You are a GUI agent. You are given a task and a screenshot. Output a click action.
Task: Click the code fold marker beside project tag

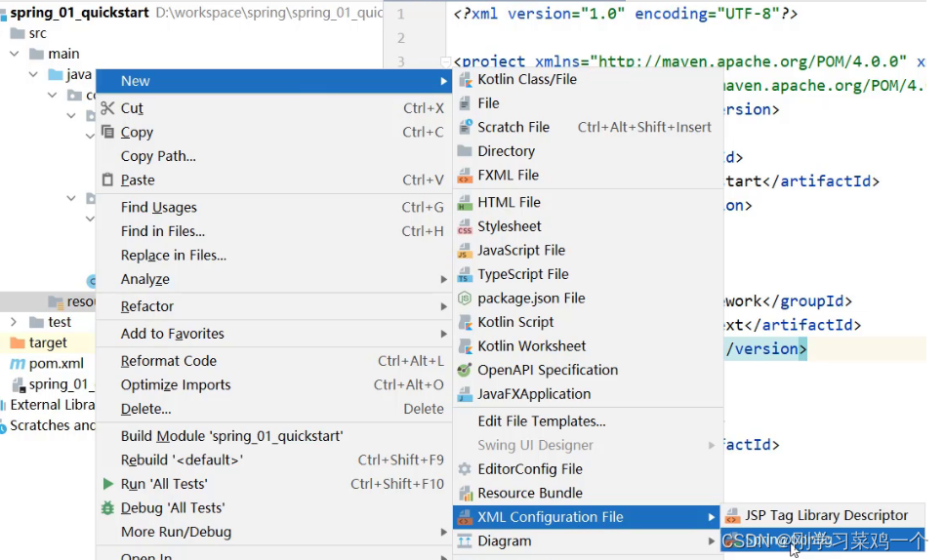click(x=445, y=61)
